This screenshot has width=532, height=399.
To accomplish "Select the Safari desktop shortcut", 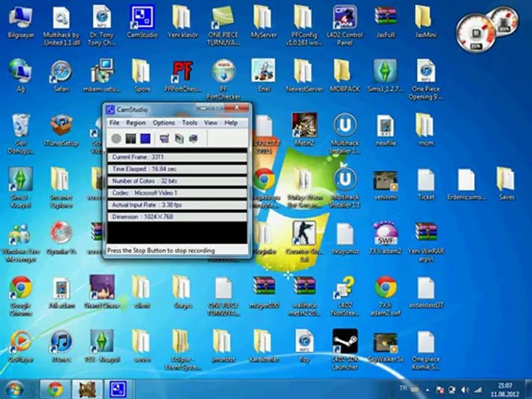I will [61, 76].
